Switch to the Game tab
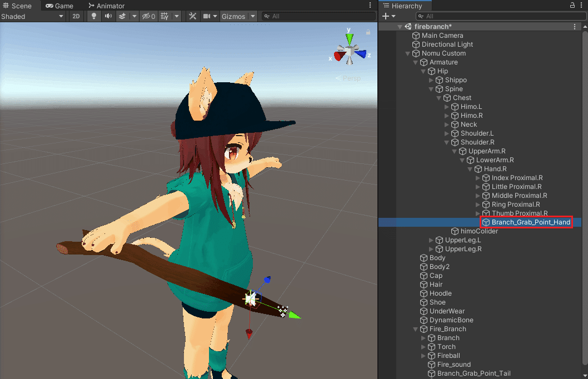 tap(59, 6)
